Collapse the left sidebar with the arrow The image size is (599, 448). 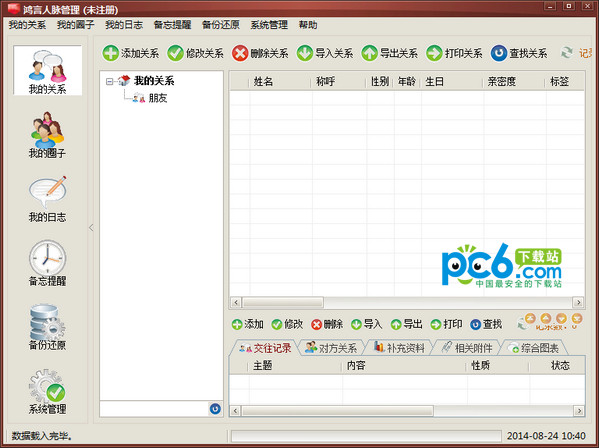91,228
